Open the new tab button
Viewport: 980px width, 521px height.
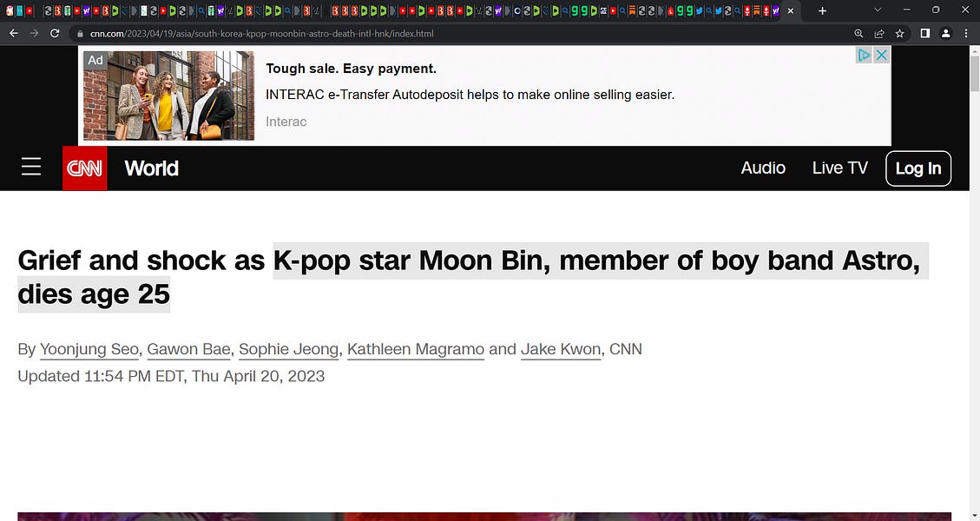point(821,10)
